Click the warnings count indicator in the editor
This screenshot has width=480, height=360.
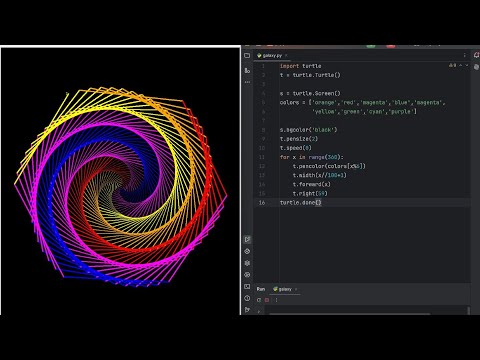click(452, 66)
